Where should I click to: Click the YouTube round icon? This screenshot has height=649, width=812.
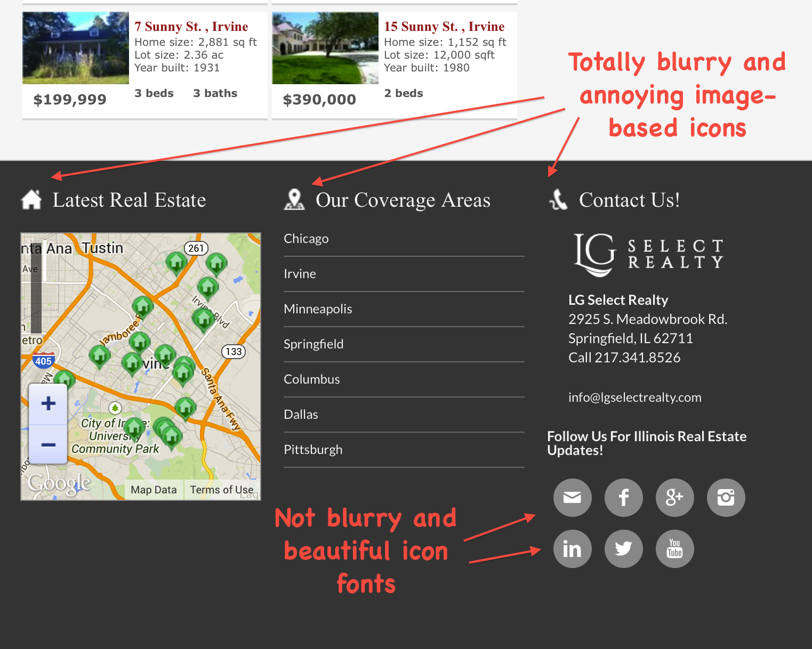pyautogui.click(x=674, y=549)
